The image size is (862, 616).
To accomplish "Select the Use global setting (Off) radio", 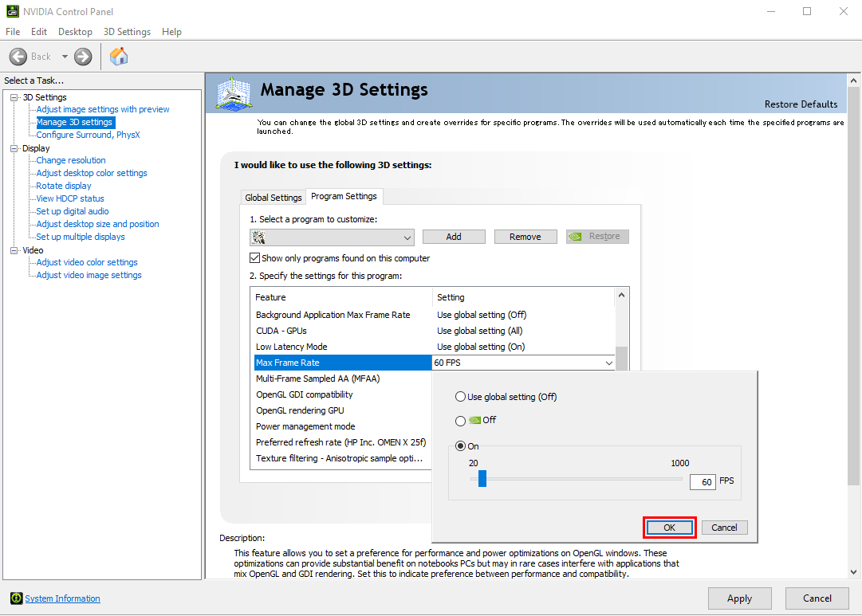I will 460,397.
